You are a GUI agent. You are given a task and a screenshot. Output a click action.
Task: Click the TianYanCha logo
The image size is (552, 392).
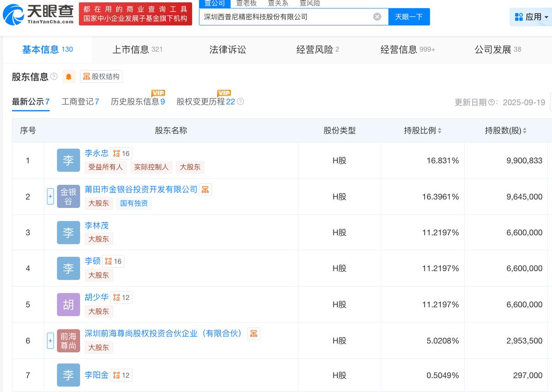[38, 14]
